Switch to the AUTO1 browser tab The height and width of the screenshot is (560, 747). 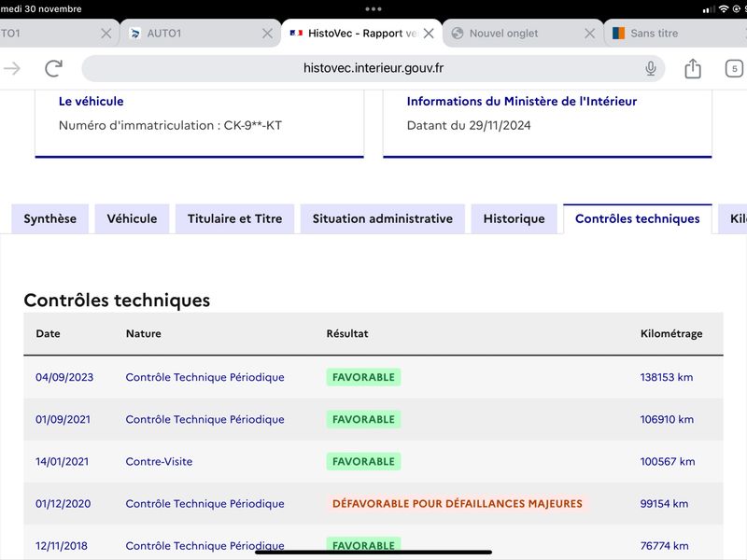pos(200,34)
